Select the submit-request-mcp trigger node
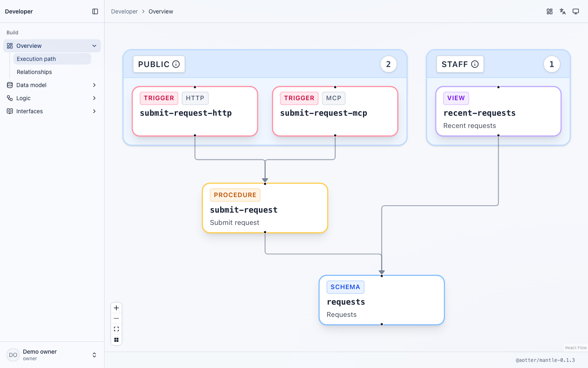The height and width of the screenshot is (368, 588). (x=335, y=111)
